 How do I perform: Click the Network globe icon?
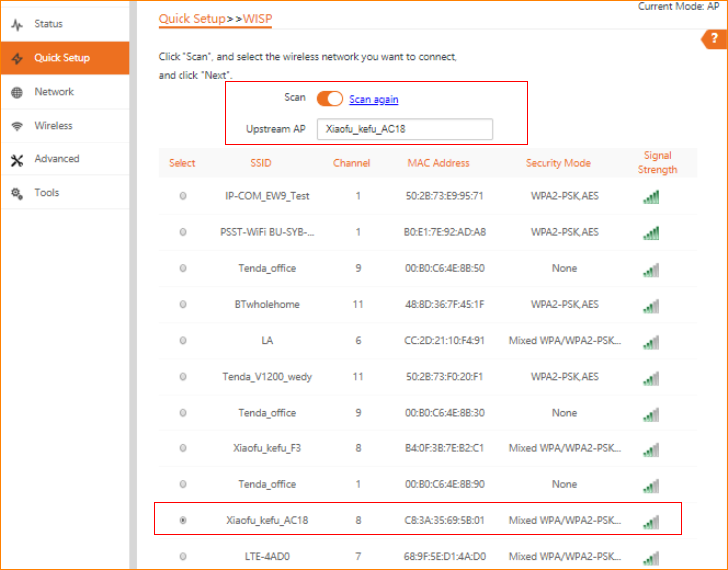tap(17, 92)
